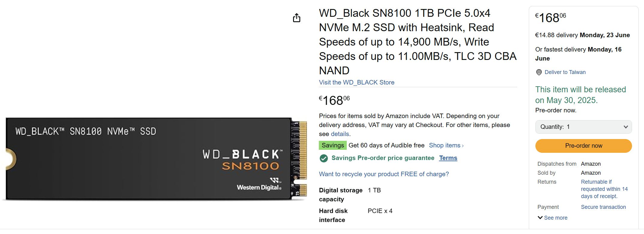The image size is (644, 234).
Task: Click the share icon above the product image
Action: coord(296,18)
